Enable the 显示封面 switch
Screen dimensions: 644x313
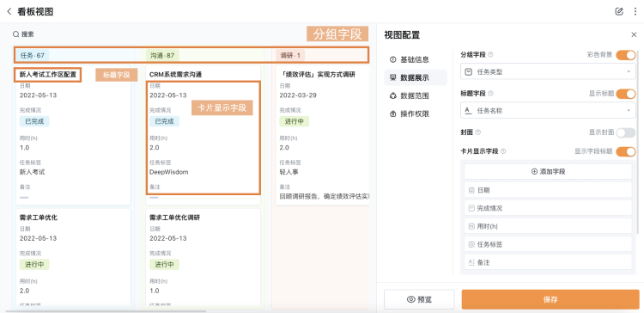625,132
